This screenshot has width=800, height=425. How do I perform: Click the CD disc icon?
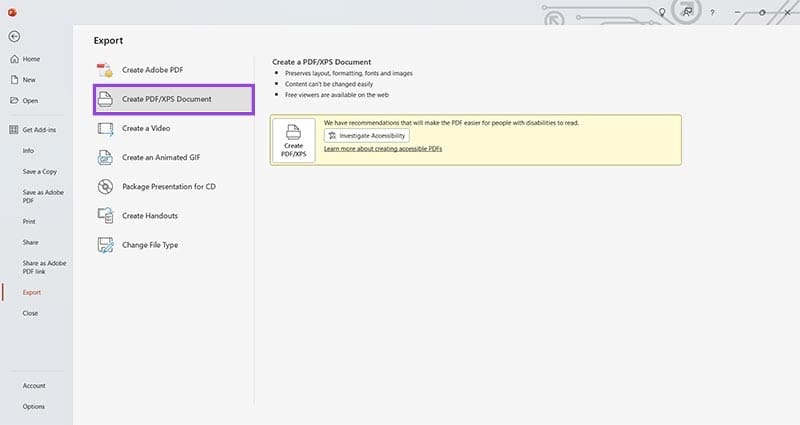(105, 187)
